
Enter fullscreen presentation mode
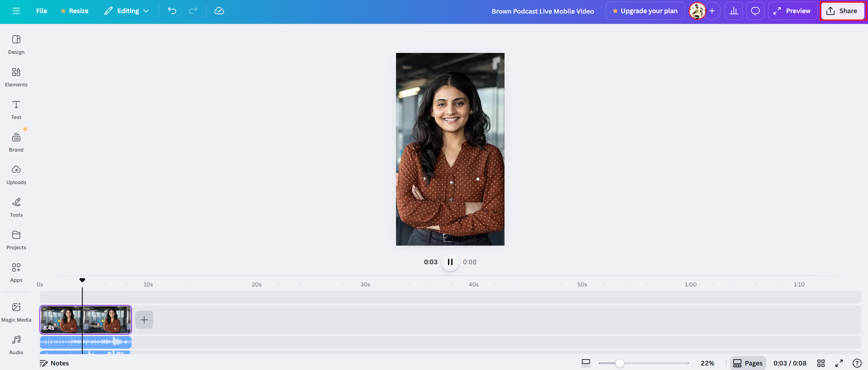pyautogui.click(x=839, y=363)
